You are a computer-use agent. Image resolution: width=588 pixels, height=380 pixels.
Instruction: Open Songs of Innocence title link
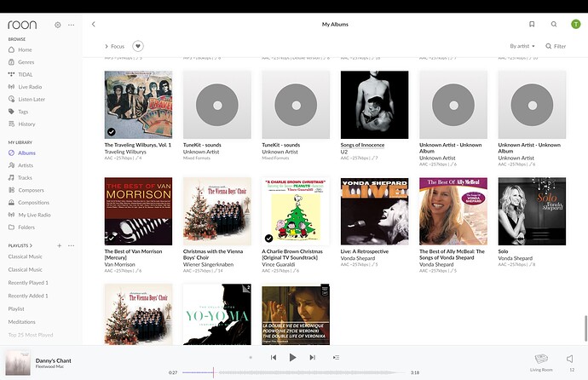(x=362, y=145)
